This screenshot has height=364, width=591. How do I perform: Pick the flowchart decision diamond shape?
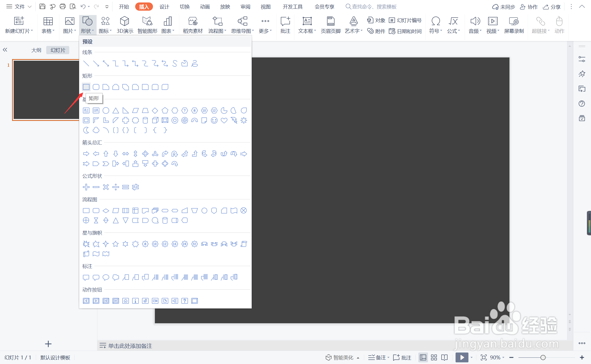106,211
